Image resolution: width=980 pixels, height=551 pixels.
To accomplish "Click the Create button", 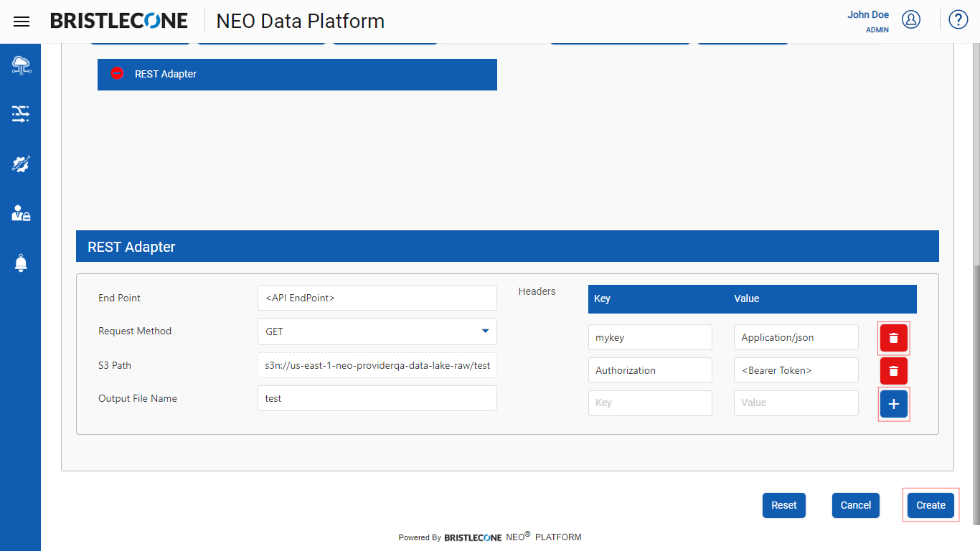I will click(x=931, y=505).
